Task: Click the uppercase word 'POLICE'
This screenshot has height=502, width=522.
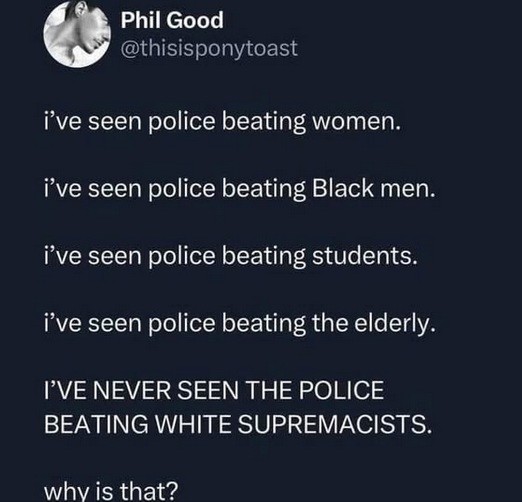Action: 341,390
